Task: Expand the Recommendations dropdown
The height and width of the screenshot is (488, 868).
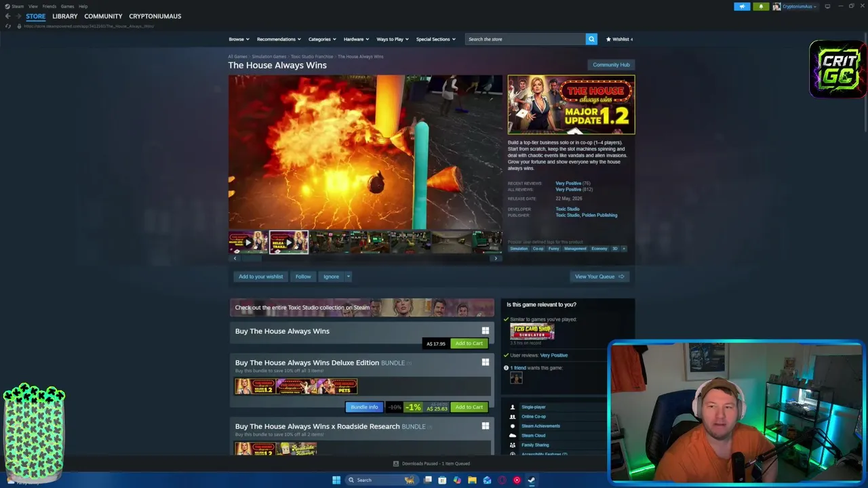Action: point(279,39)
